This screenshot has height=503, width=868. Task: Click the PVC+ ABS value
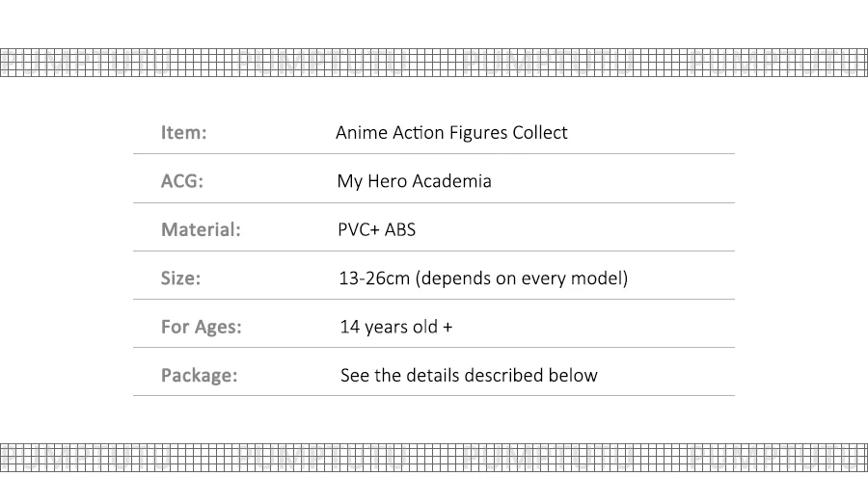[376, 229]
